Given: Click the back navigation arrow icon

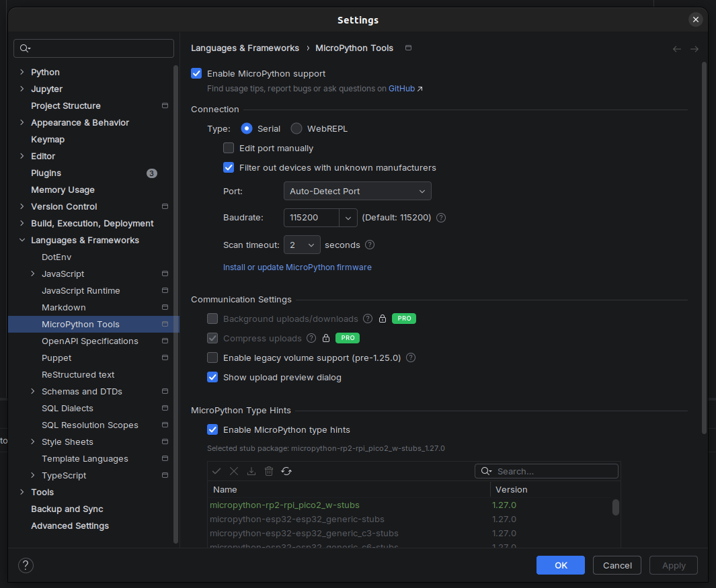Looking at the screenshot, I should point(677,49).
